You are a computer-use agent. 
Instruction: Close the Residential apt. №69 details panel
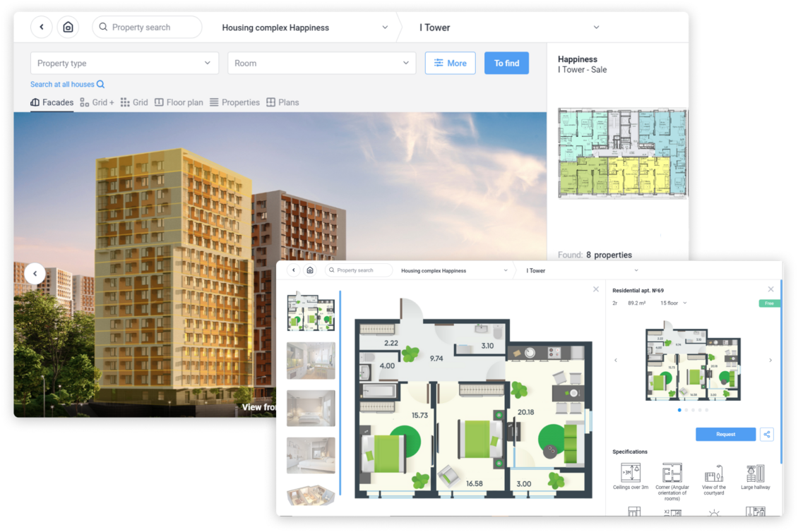coord(770,289)
